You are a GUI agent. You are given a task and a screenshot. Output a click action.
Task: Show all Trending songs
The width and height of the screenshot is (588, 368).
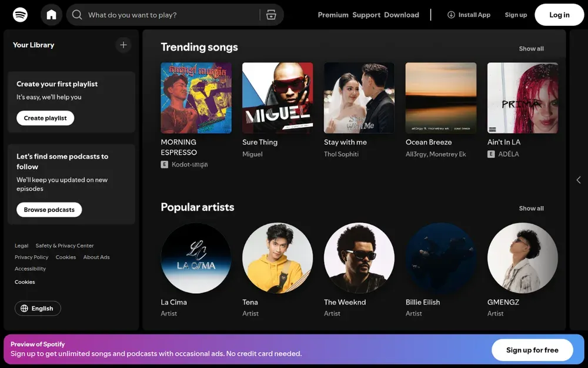point(531,48)
